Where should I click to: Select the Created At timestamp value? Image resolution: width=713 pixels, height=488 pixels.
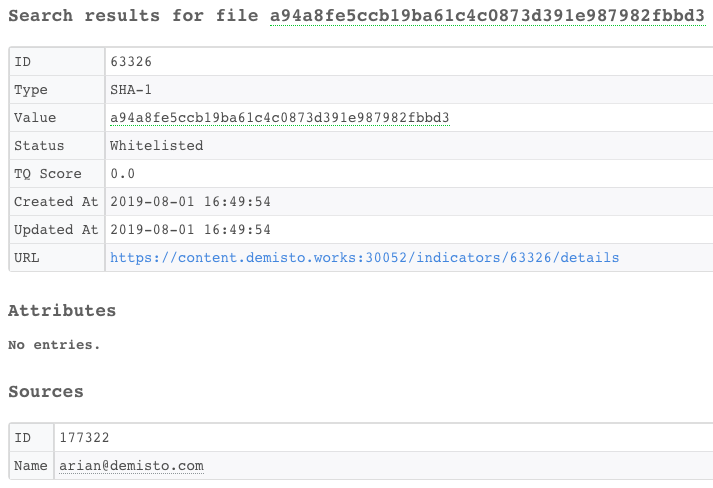pos(191,202)
